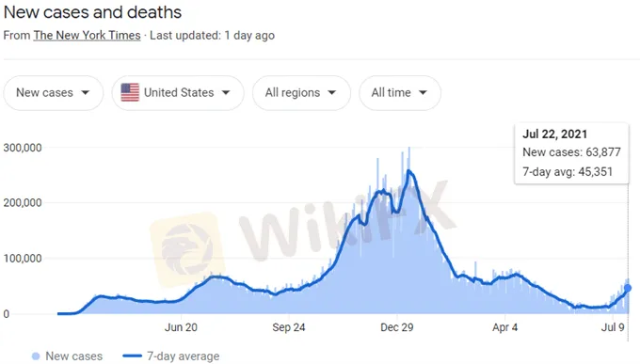Click the arrow beside All regions
Viewport: 640px width, 364px height.
click(332, 92)
